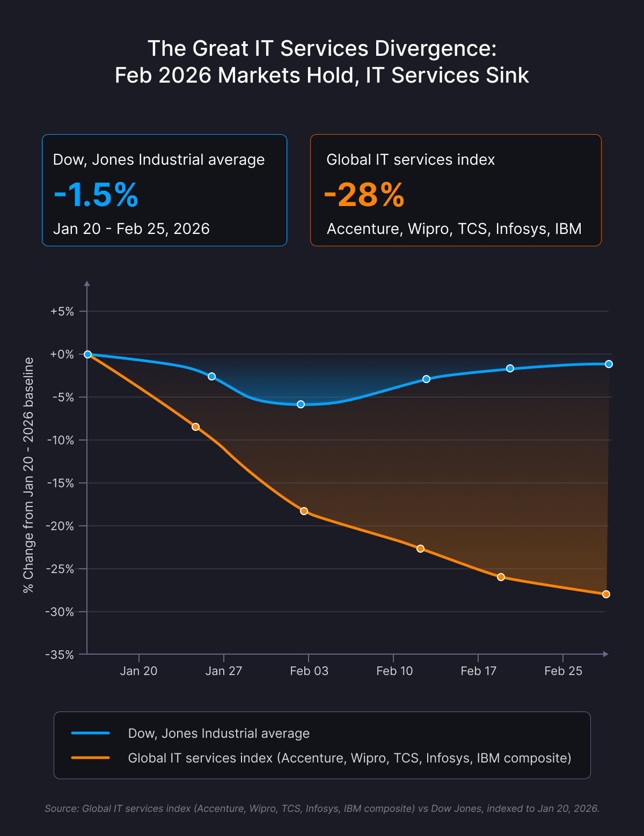The image size is (644, 836).
Task: Select the blue Dow marker near Feb 10
Action: coord(426,379)
